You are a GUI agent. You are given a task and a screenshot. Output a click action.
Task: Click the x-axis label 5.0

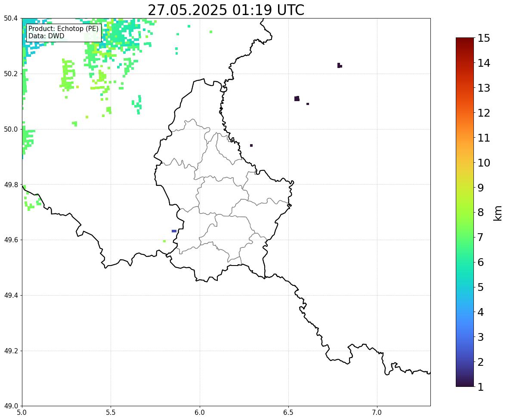(x=22, y=413)
